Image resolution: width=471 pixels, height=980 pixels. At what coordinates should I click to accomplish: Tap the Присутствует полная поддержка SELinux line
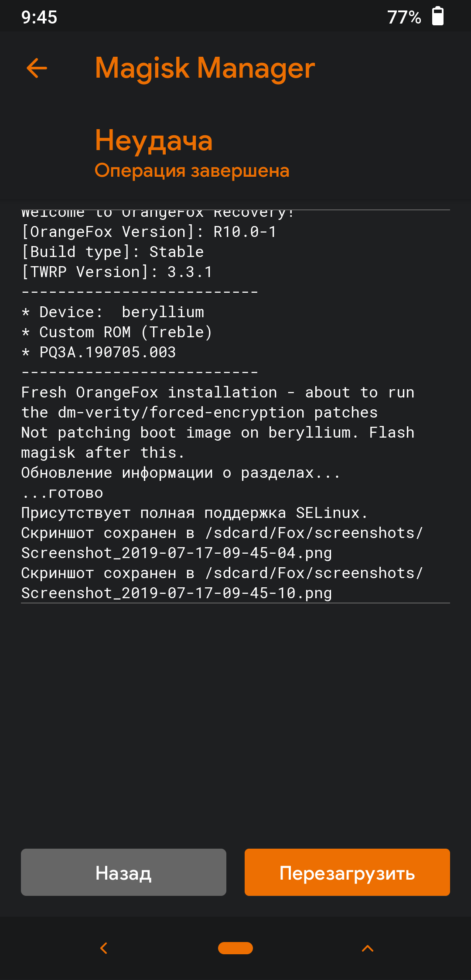[x=195, y=513]
